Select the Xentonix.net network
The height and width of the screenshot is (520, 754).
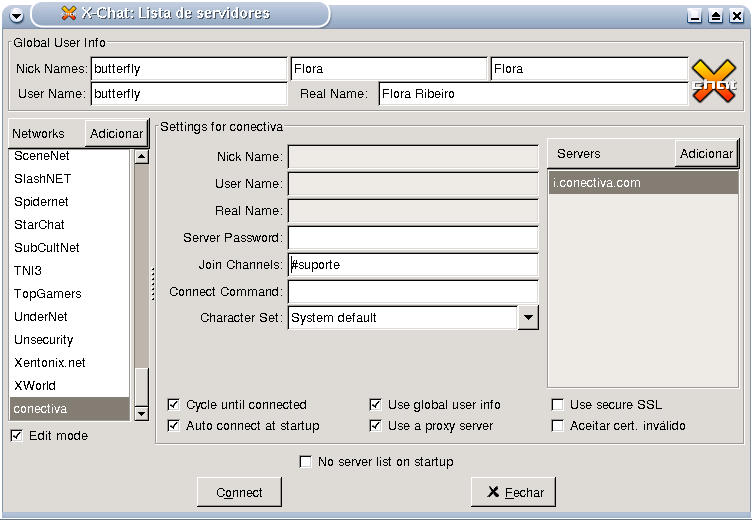click(69, 363)
